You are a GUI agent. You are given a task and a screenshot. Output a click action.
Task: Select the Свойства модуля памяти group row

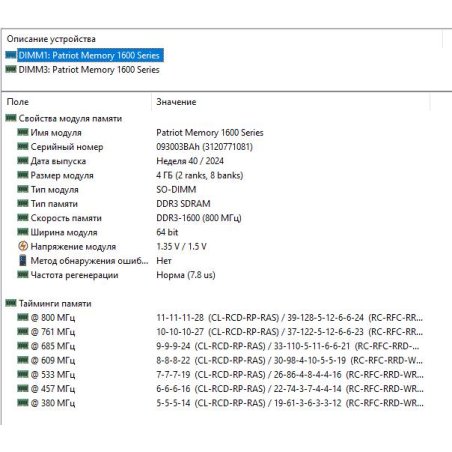click(70, 118)
